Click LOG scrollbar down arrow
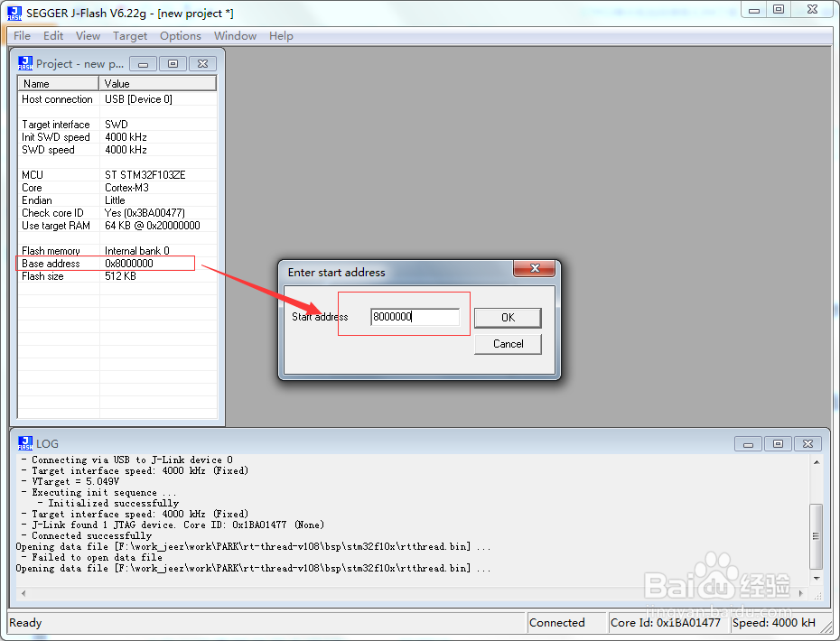 coord(817,579)
